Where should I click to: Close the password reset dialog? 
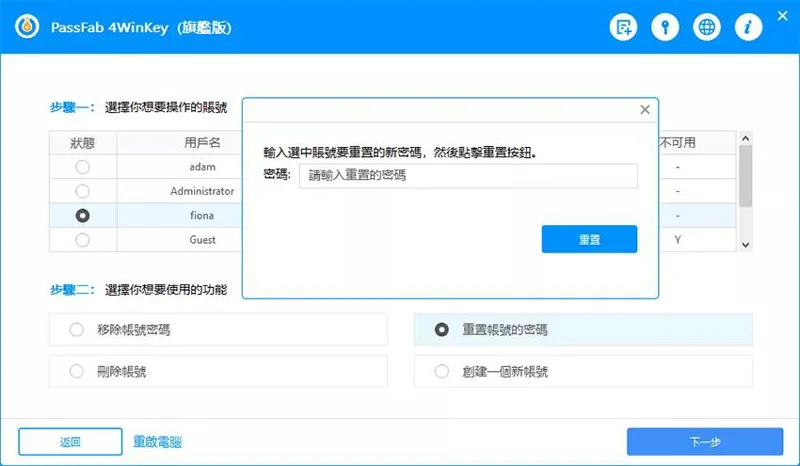point(645,110)
